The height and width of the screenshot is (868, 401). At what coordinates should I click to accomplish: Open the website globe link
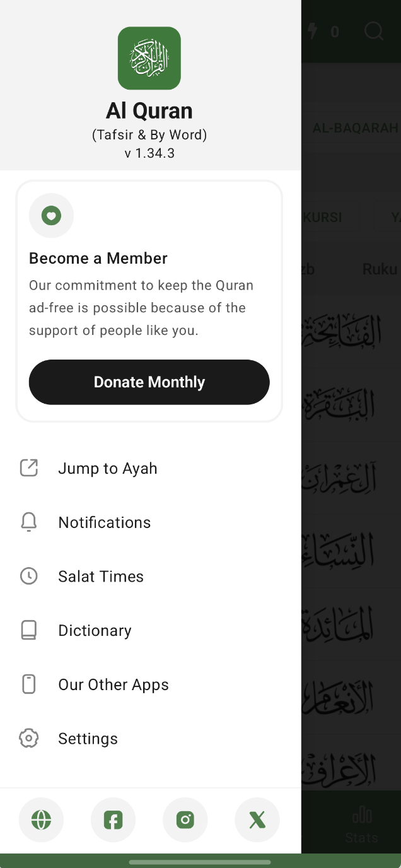(42, 820)
